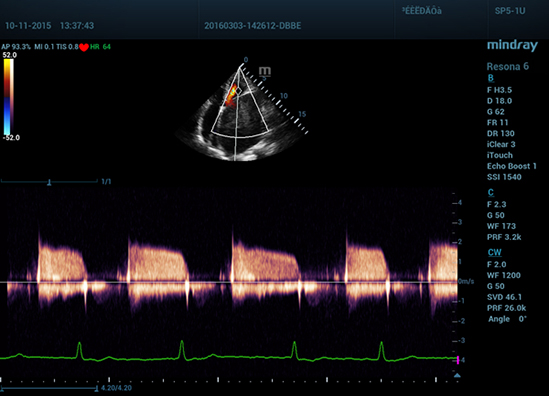The height and width of the screenshot is (396, 549).
Task: Click the color flow jet in sector
Action: coord(231,95)
